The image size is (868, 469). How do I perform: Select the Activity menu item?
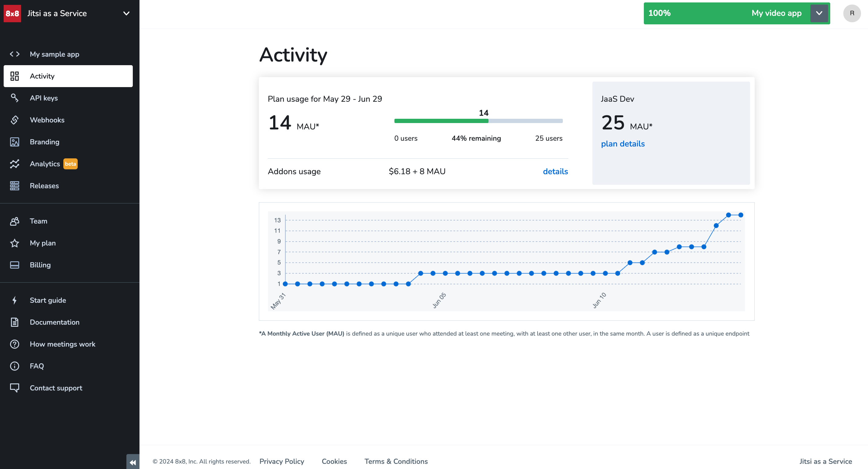(x=68, y=76)
